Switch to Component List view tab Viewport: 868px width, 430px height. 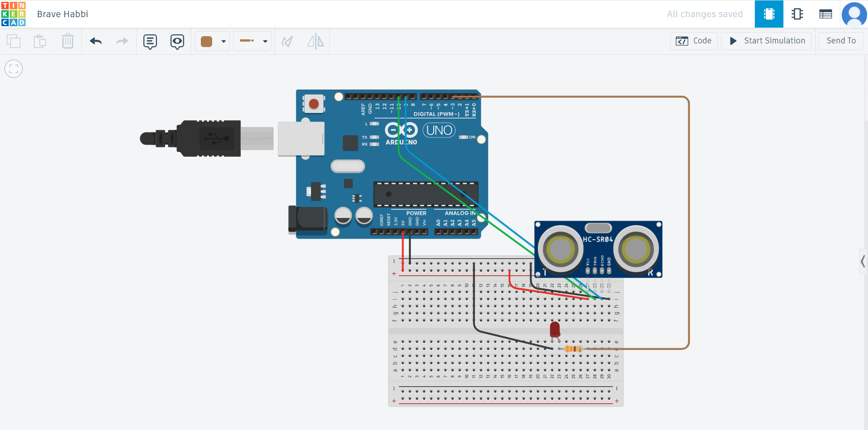click(825, 14)
